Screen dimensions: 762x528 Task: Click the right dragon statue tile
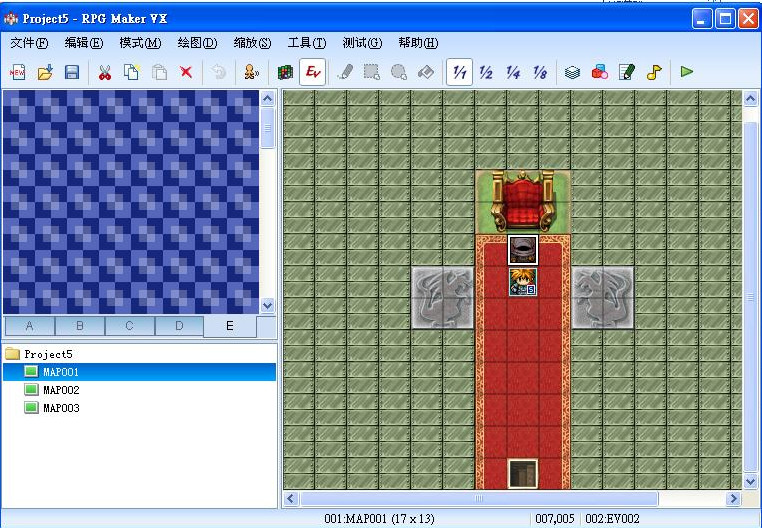pos(603,298)
